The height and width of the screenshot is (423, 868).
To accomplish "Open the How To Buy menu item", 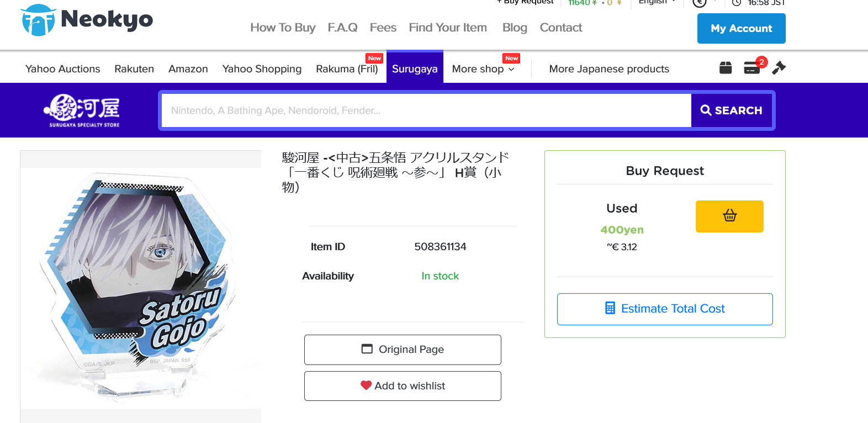I will click(283, 28).
